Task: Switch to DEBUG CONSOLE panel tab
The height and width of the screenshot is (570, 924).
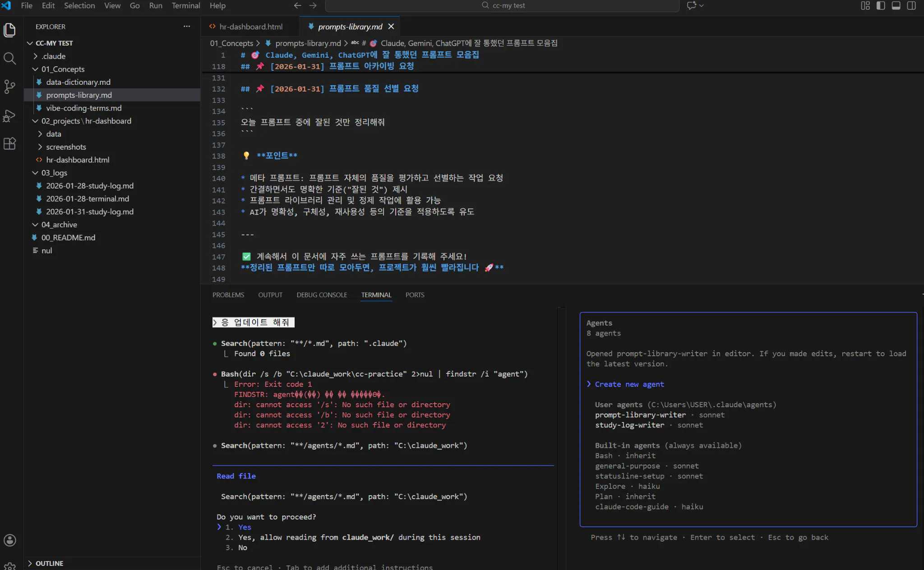Action: point(322,295)
